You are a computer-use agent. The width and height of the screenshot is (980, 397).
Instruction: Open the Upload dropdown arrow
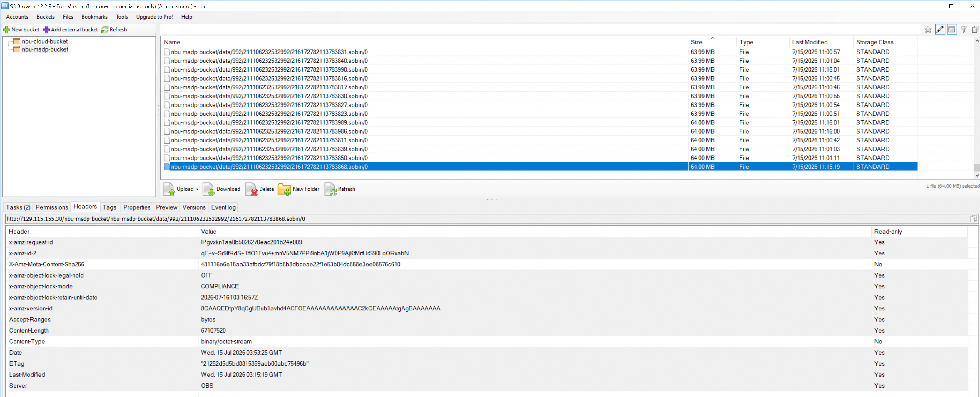tap(197, 189)
